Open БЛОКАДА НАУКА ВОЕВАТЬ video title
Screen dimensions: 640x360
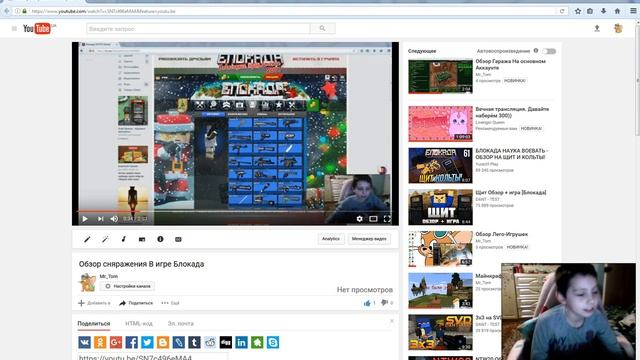point(511,154)
